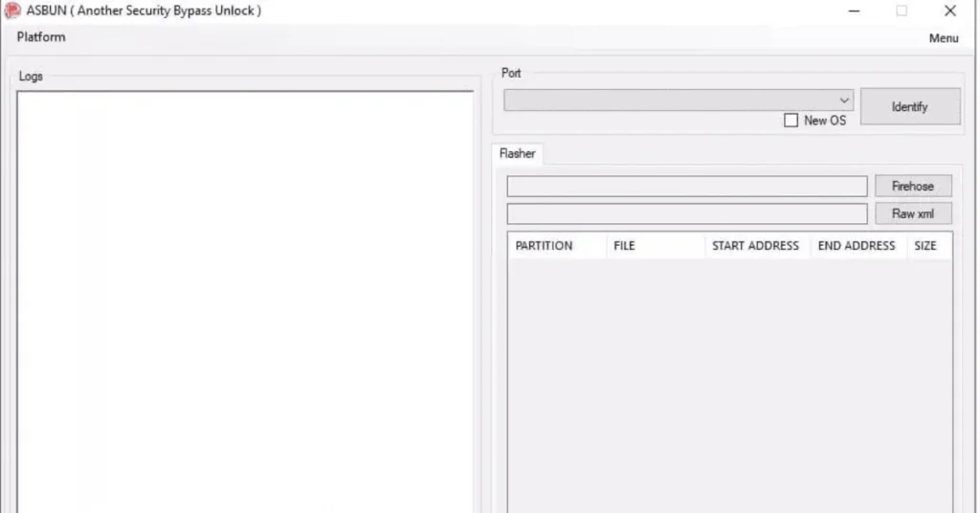Viewport: 980px width, 513px height.
Task: Enable the New OS checkbox
Action: pos(791,121)
